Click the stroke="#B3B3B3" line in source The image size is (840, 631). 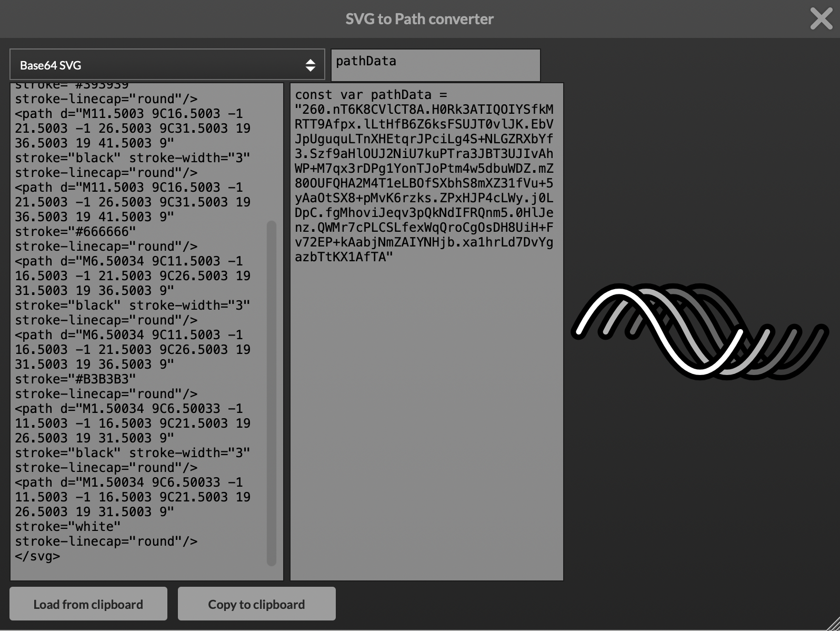(x=75, y=379)
